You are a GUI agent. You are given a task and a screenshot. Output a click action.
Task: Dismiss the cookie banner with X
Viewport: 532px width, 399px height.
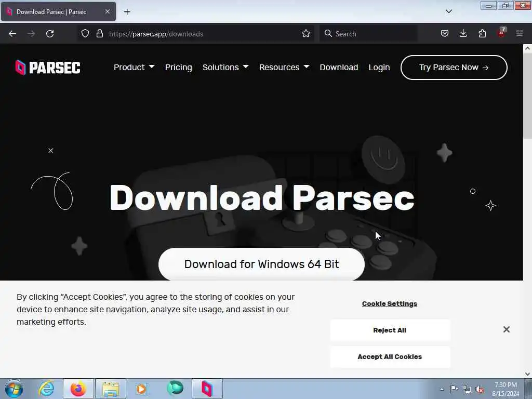(506, 329)
